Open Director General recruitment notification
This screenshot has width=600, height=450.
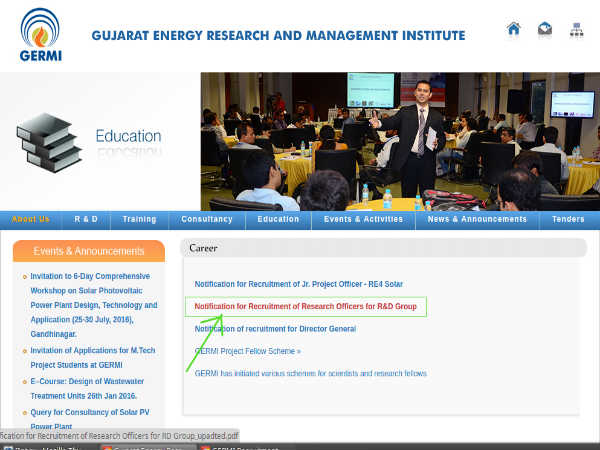click(275, 329)
